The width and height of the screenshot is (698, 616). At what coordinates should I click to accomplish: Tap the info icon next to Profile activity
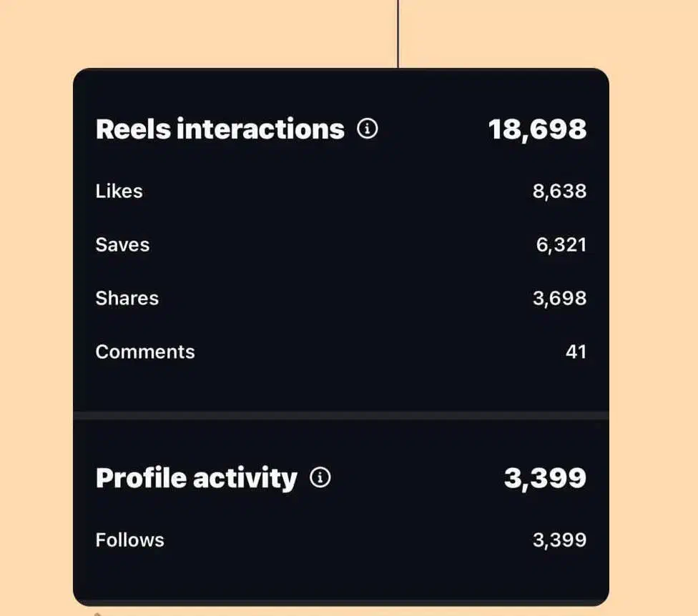(320, 477)
